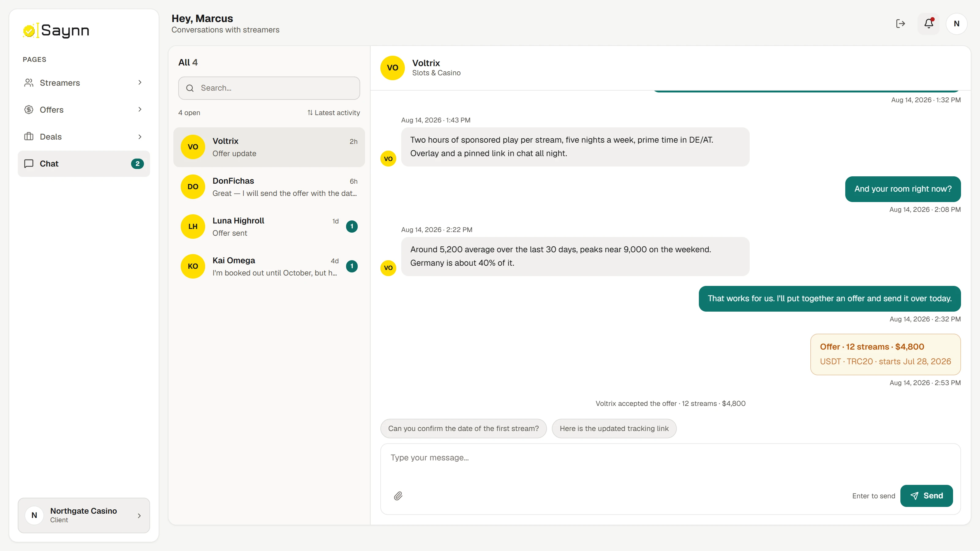
Task: Click DonFichas DO avatar
Action: click(193, 187)
